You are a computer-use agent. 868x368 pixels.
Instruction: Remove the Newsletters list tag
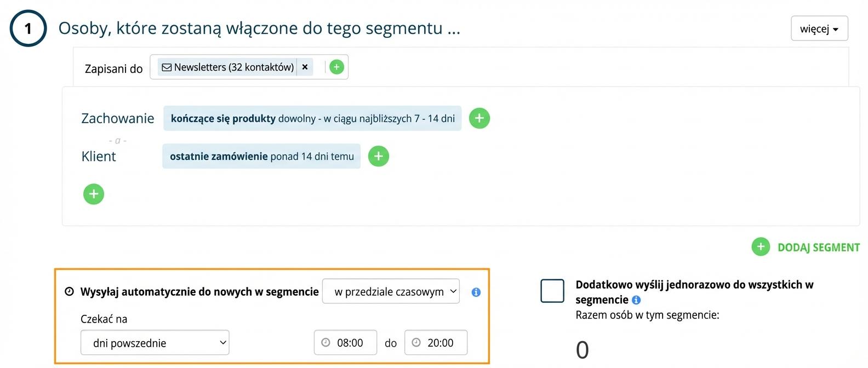[x=305, y=67]
